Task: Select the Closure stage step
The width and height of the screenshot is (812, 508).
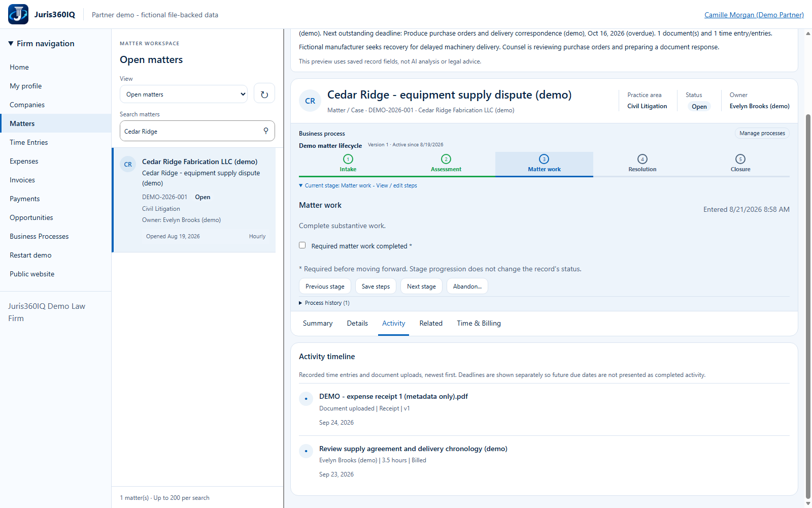Action: [740, 164]
